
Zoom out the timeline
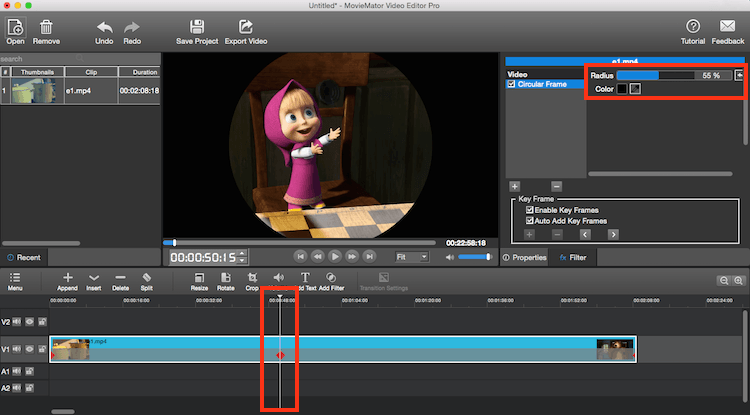coord(724,281)
